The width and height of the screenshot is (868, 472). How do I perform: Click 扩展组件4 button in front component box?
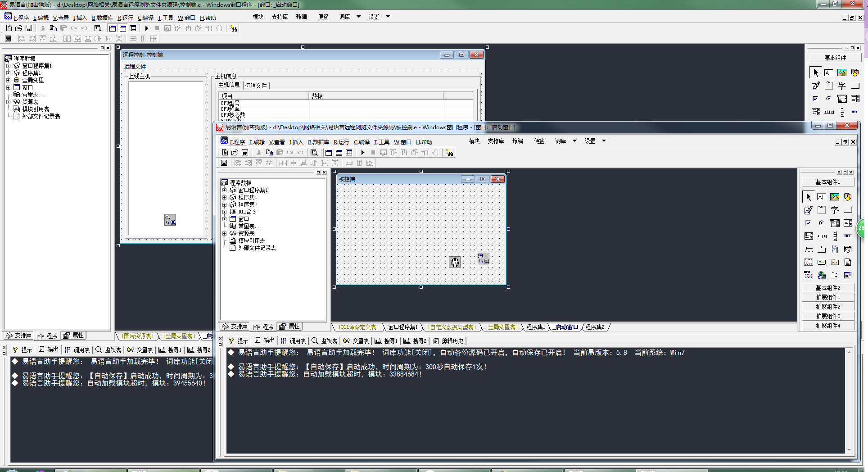coord(827,326)
